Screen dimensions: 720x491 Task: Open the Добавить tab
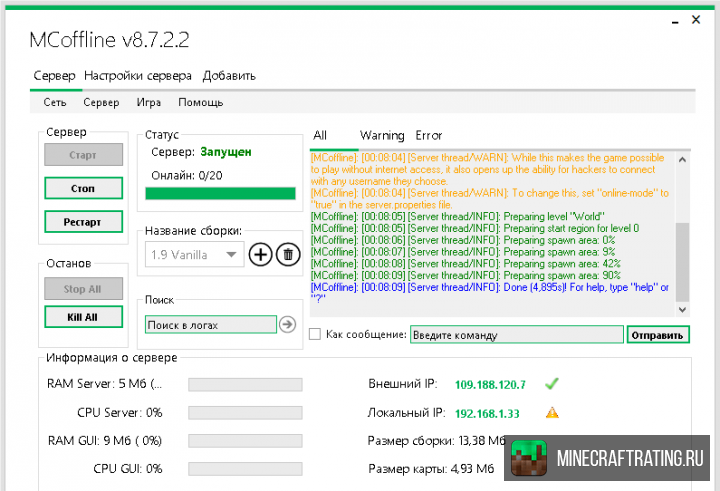[229, 75]
